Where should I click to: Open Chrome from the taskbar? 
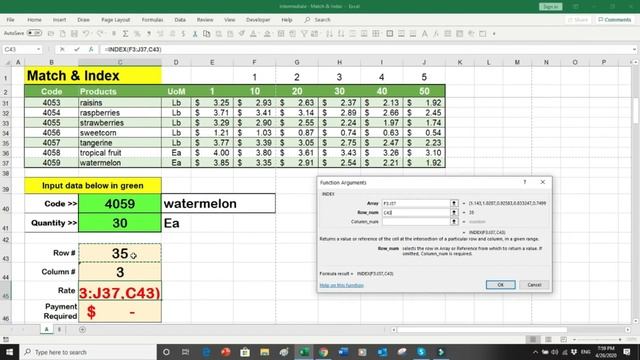coord(324,352)
